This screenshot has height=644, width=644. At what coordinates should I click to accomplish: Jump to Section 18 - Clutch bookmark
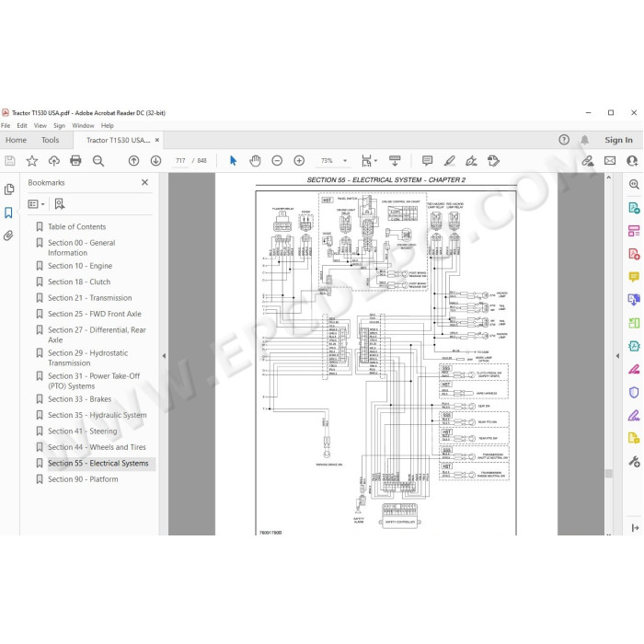coord(79,282)
